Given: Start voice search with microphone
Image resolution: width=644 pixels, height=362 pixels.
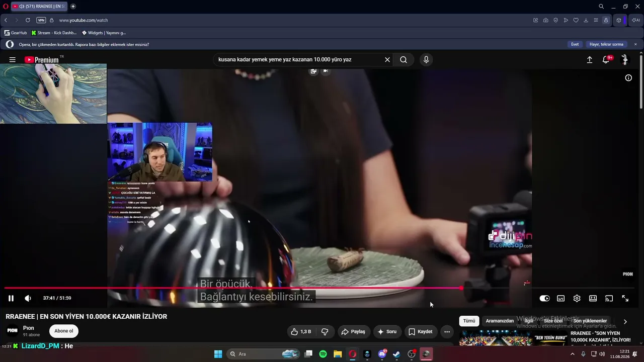Looking at the screenshot, I should [x=426, y=59].
